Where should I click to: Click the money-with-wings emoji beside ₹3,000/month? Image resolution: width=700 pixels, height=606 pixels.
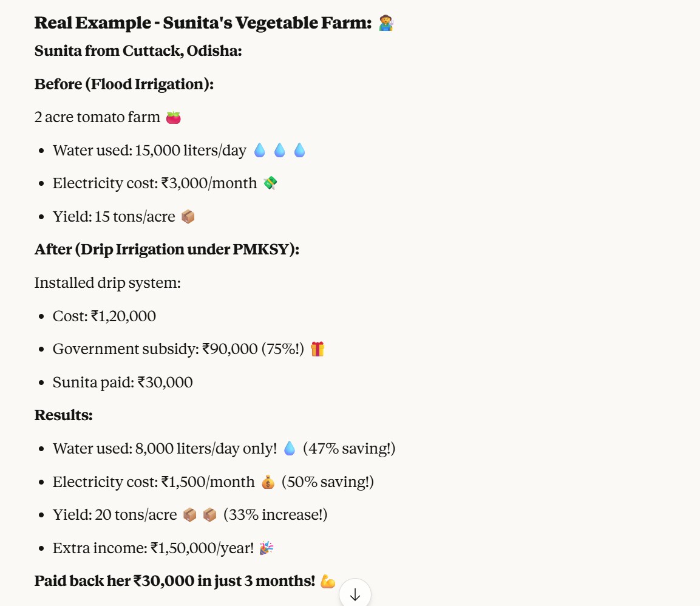click(270, 183)
